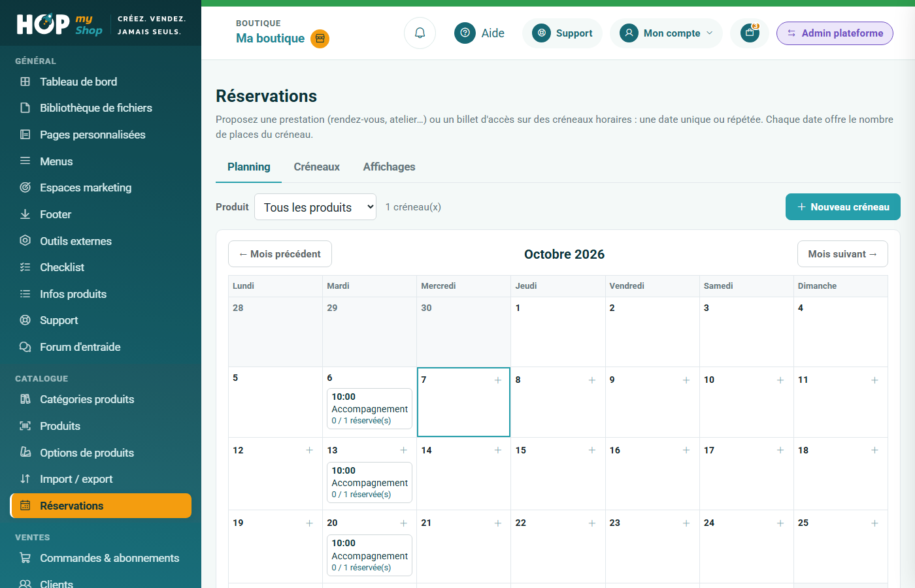Click the Bibliothèque de fichiers file icon
The height and width of the screenshot is (588, 915).
pos(25,108)
